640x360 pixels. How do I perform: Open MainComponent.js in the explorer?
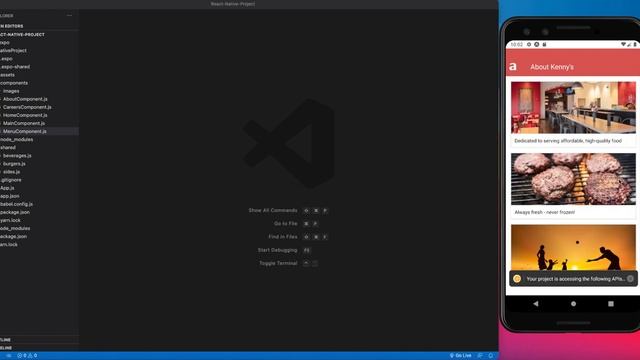point(24,123)
